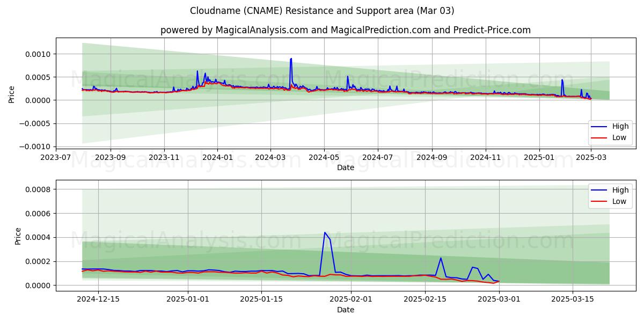Click the 'Date' axis label under lower chart

(x=346, y=310)
